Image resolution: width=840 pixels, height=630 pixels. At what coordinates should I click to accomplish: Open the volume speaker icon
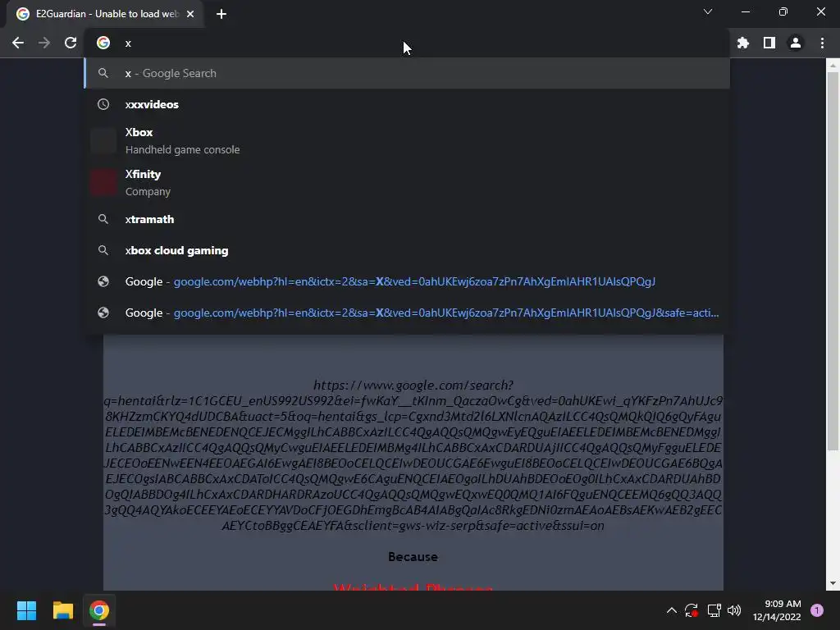[x=734, y=610]
